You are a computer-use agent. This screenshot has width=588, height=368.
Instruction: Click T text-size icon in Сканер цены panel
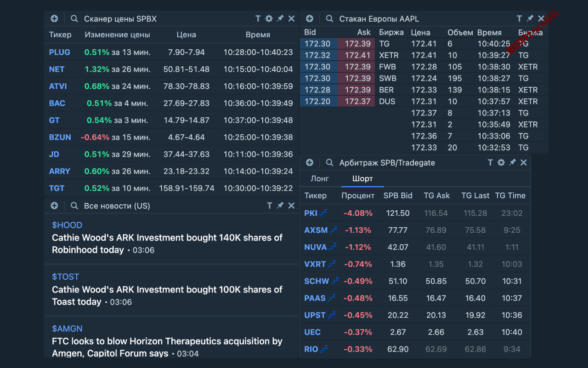(x=258, y=18)
